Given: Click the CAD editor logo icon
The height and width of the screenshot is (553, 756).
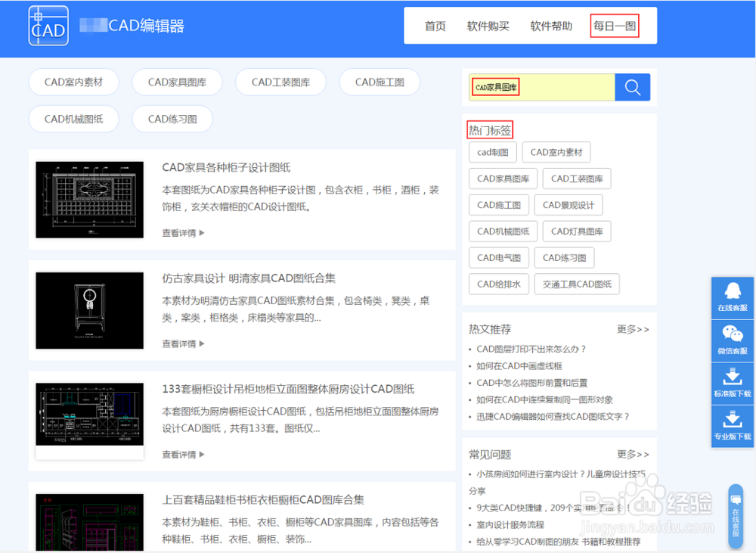Looking at the screenshot, I should (x=48, y=26).
